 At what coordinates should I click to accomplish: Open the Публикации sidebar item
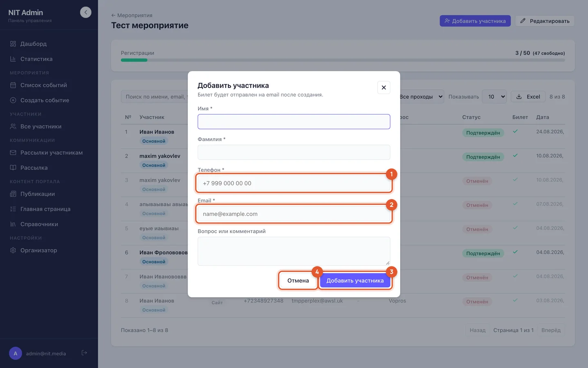point(38,194)
